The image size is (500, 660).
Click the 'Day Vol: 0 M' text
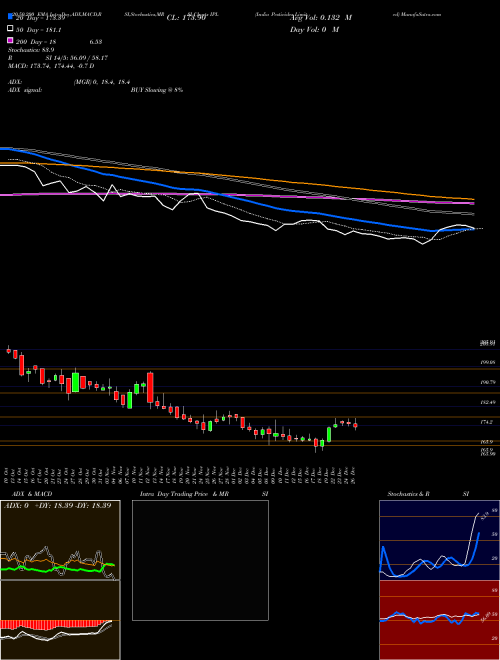314,30
